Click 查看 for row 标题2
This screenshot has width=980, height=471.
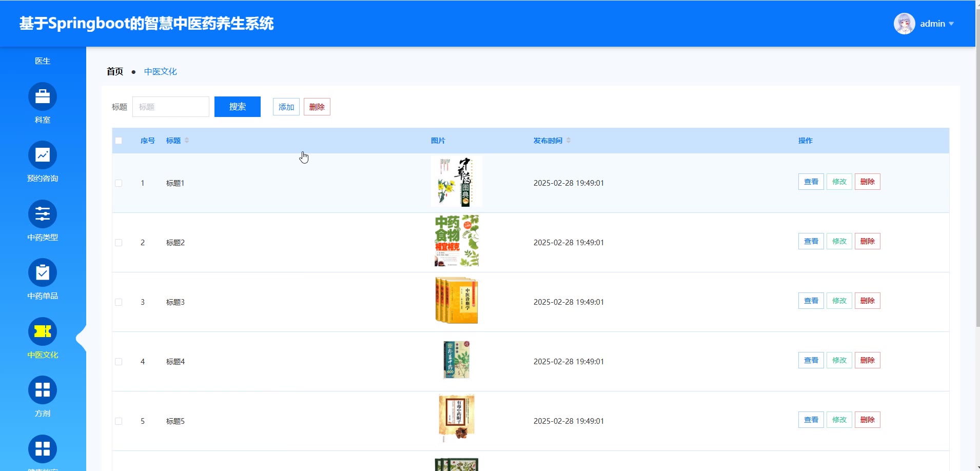click(x=811, y=241)
